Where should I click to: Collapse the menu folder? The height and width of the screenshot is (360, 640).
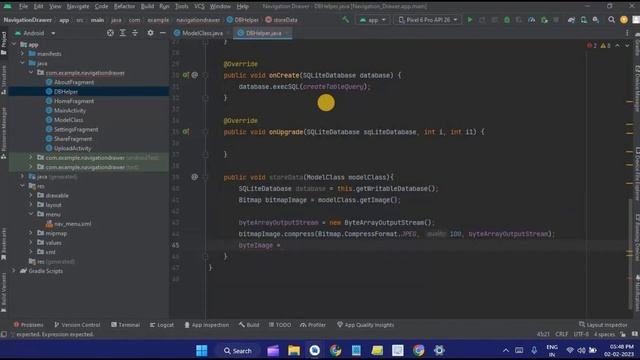click(31, 214)
